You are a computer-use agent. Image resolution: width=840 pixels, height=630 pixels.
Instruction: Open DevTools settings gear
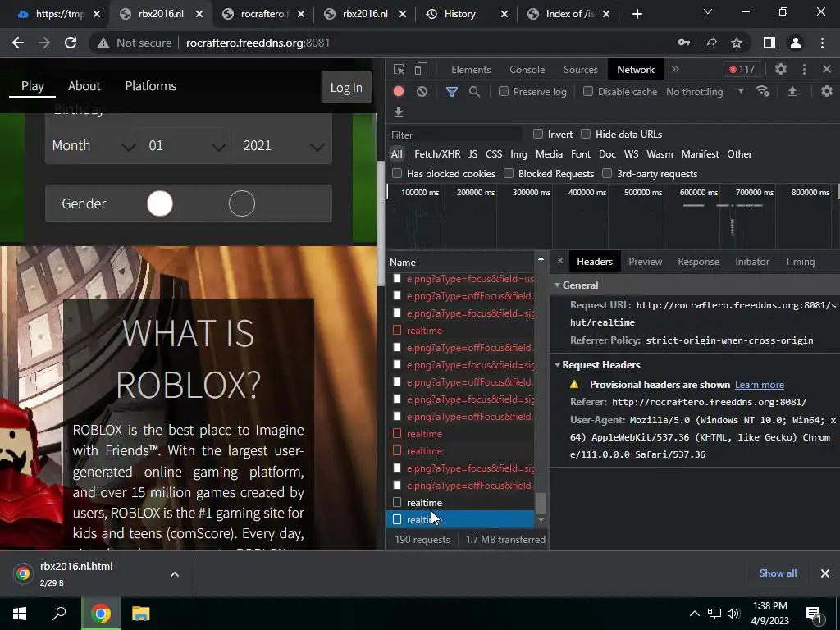[x=781, y=69]
